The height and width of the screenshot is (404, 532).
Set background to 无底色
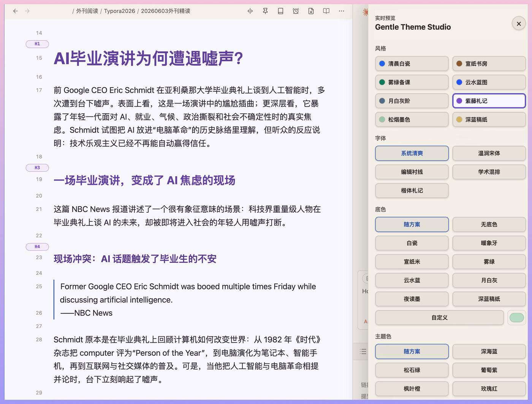(x=489, y=224)
